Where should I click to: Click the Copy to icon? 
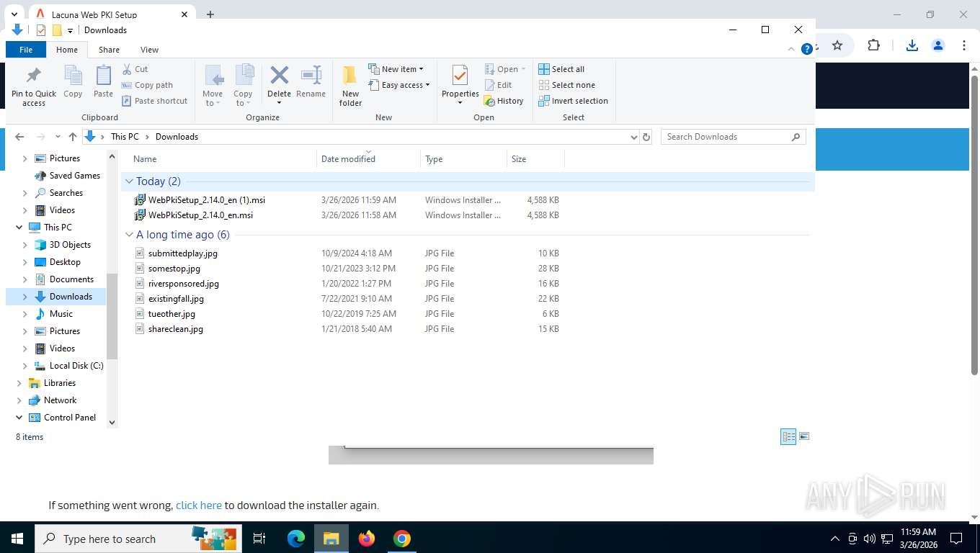coord(244,75)
